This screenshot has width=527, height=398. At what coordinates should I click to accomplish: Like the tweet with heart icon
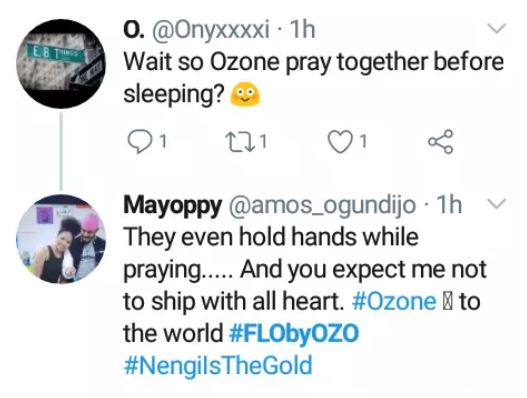tap(339, 143)
